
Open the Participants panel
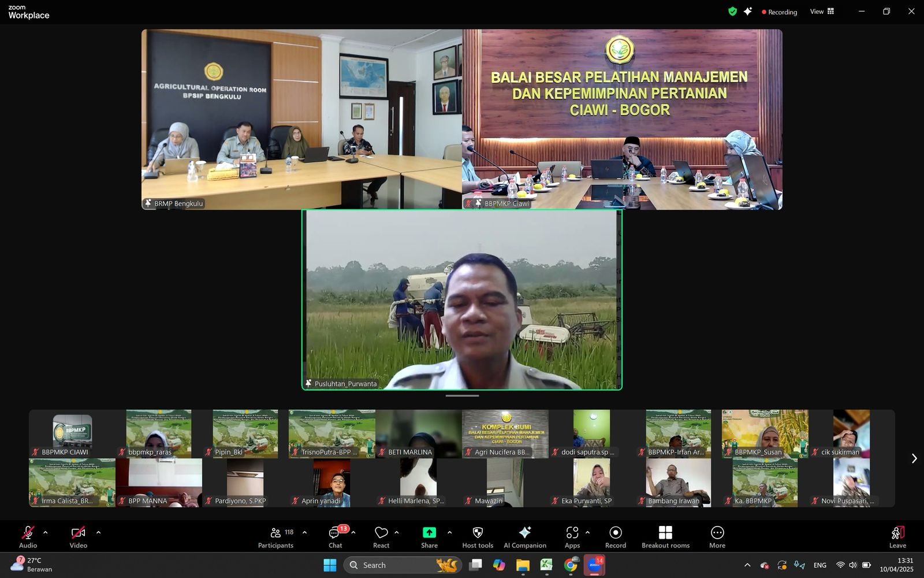point(276,537)
